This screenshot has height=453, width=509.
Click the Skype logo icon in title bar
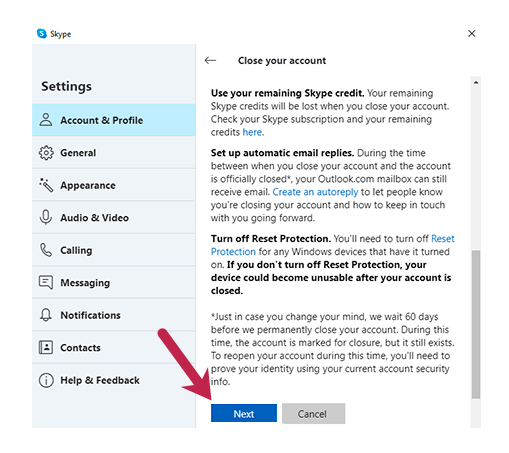pyautogui.click(x=42, y=33)
